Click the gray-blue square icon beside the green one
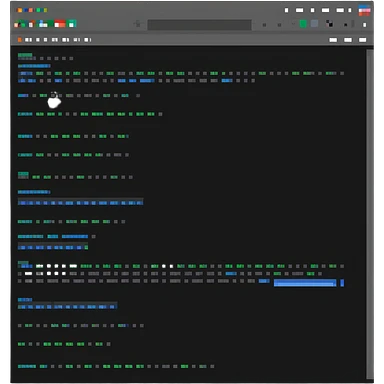This screenshot has width=384, height=384. [x=314, y=24]
